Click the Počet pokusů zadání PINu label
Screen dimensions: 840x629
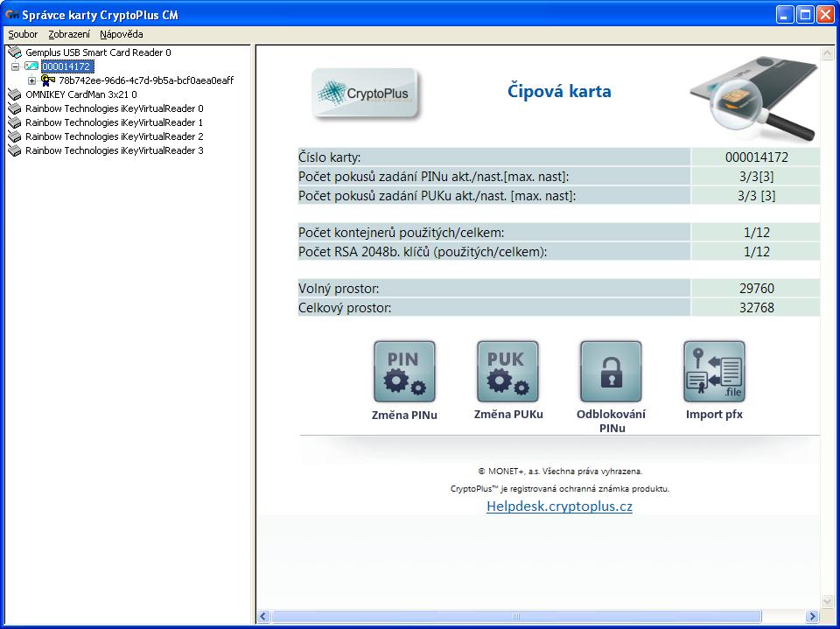pyautogui.click(x=433, y=177)
